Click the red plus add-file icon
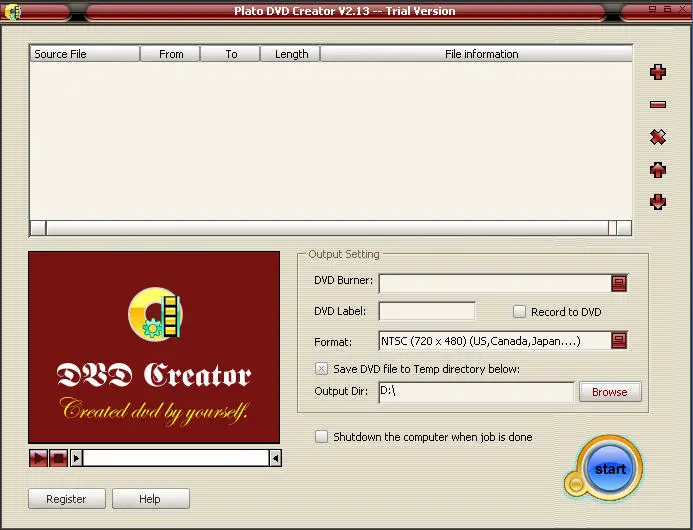This screenshot has height=530, width=693. 658,72
